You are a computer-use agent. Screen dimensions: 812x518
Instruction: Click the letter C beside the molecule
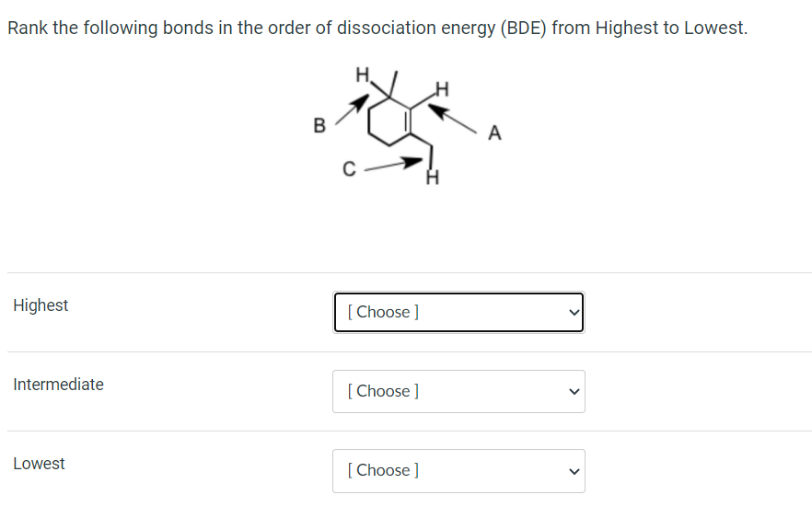pos(348,169)
